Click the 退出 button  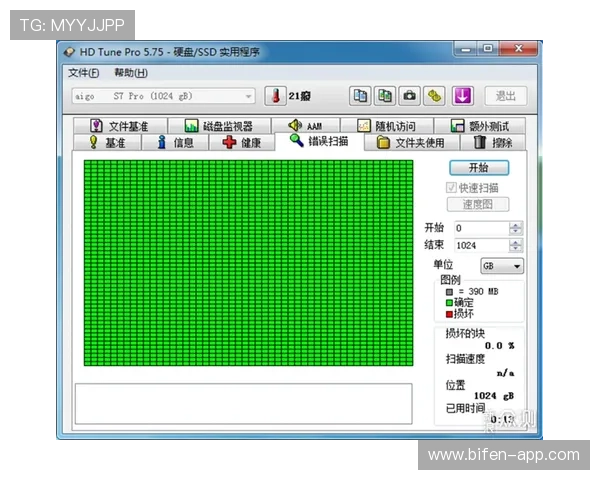[x=505, y=96]
